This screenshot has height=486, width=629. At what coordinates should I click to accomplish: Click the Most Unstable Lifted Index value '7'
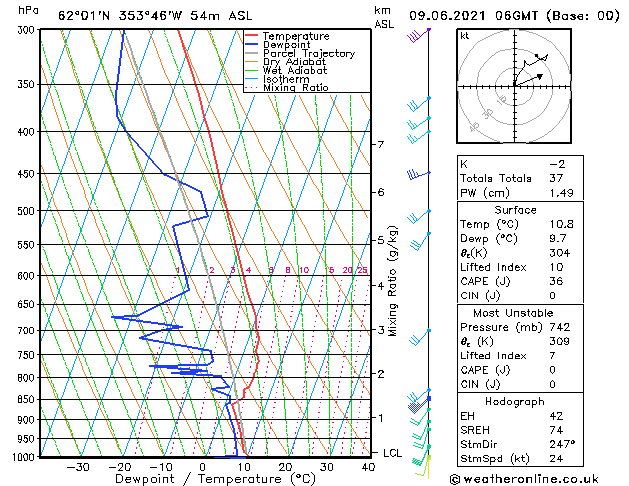coord(553,356)
